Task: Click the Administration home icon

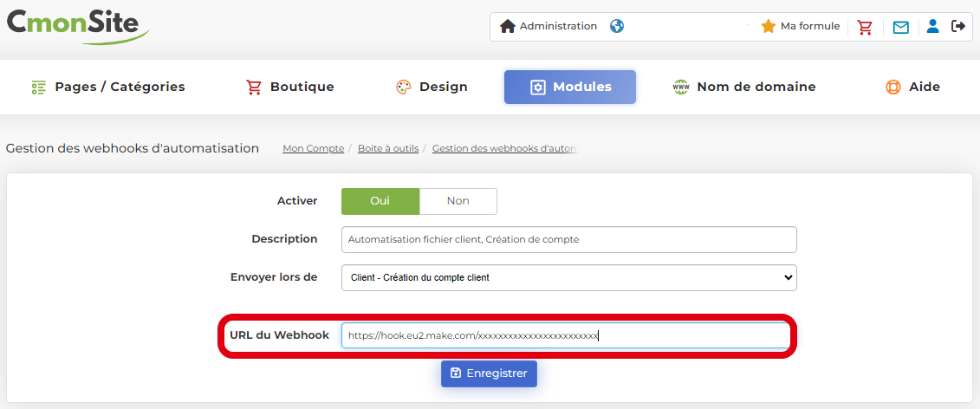Action: coord(508,27)
